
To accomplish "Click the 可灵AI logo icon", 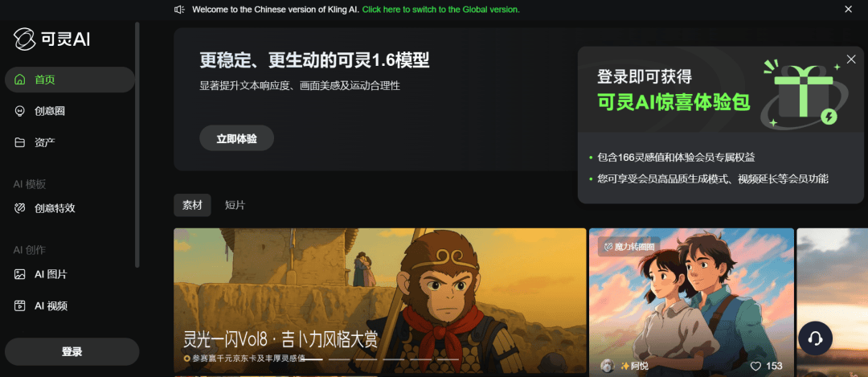I will coord(24,39).
